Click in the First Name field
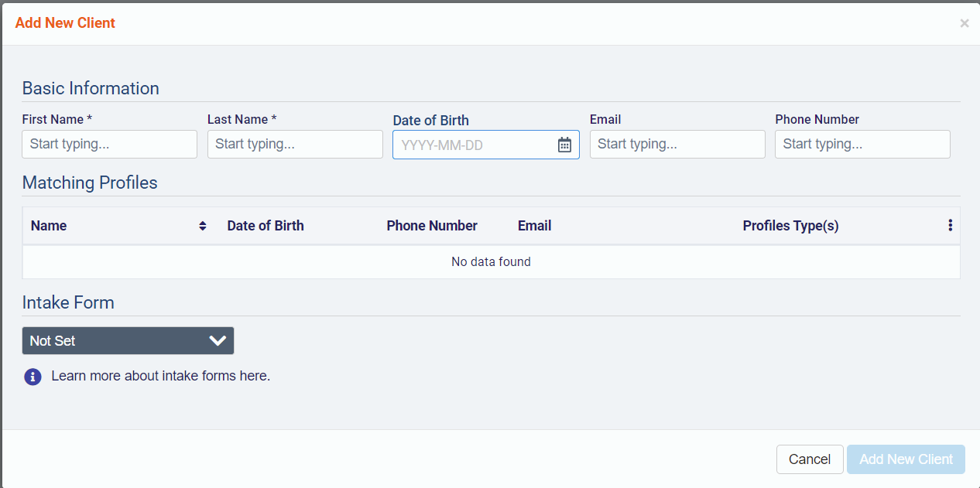980x488 pixels. coord(109,145)
